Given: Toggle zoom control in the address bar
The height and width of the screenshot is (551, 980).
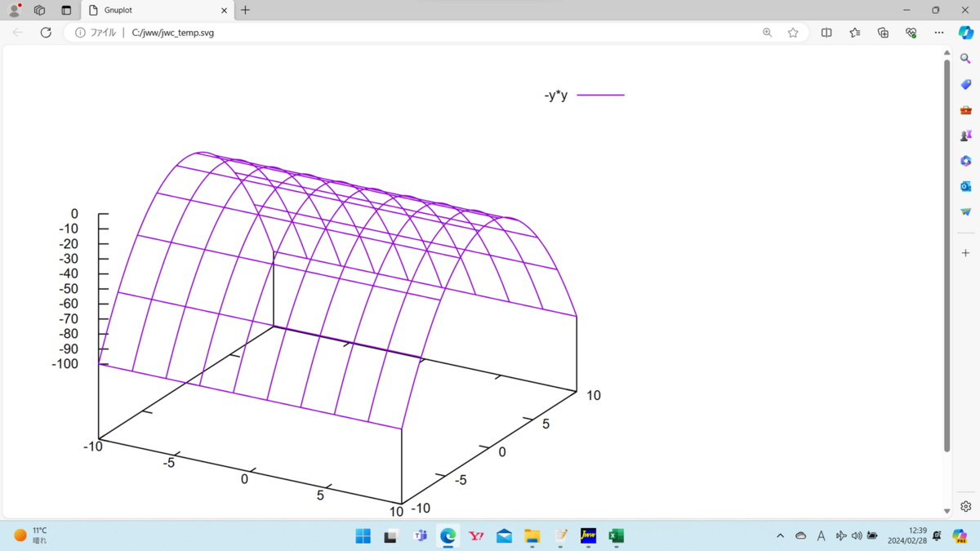Looking at the screenshot, I should pos(767,33).
